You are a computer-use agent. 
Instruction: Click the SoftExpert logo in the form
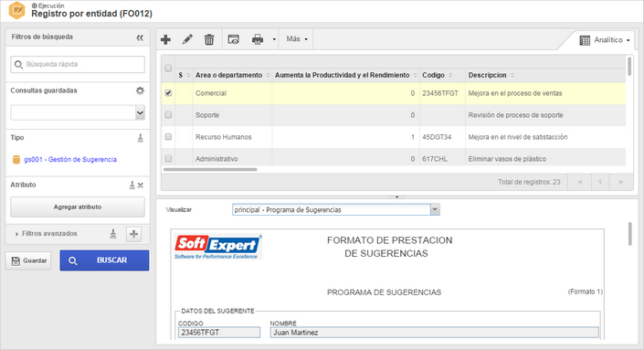coord(218,247)
